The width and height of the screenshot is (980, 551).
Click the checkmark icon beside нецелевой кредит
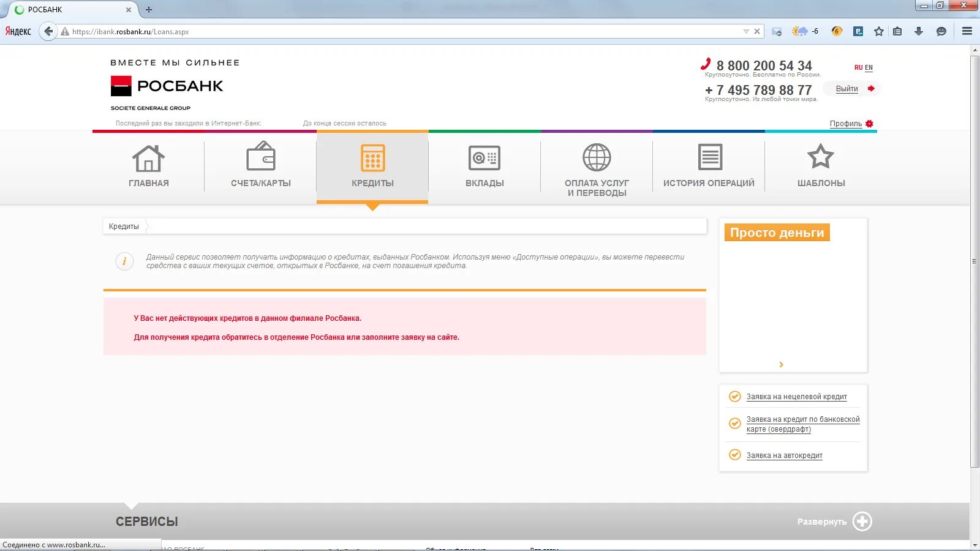coord(734,396)
